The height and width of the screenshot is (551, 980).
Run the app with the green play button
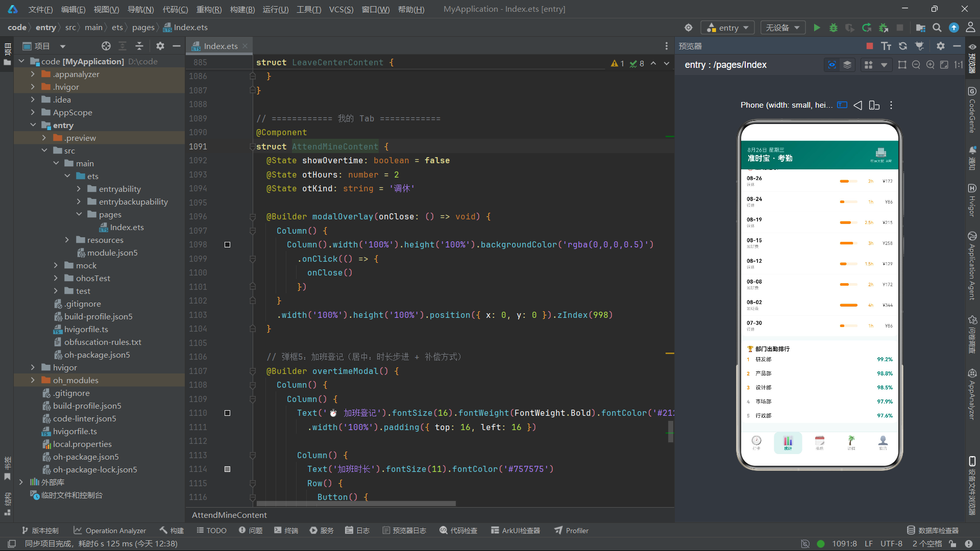click(x=817, y=28)
